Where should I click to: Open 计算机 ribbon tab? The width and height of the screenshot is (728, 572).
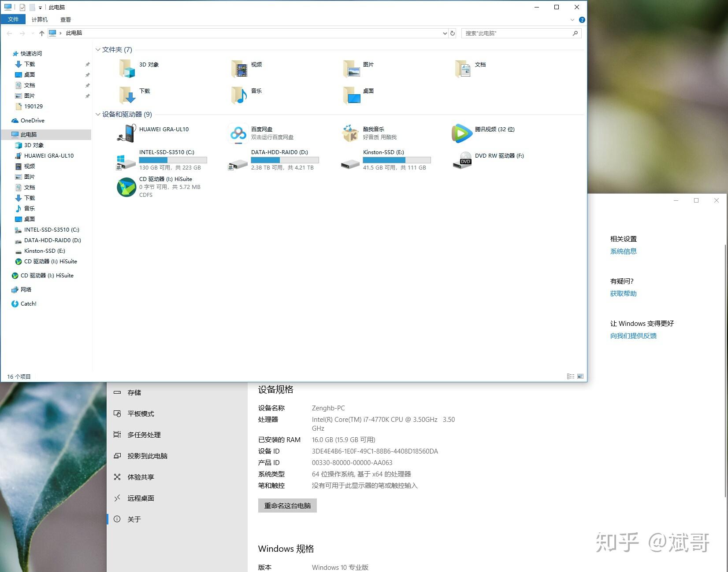coord(40,19)
